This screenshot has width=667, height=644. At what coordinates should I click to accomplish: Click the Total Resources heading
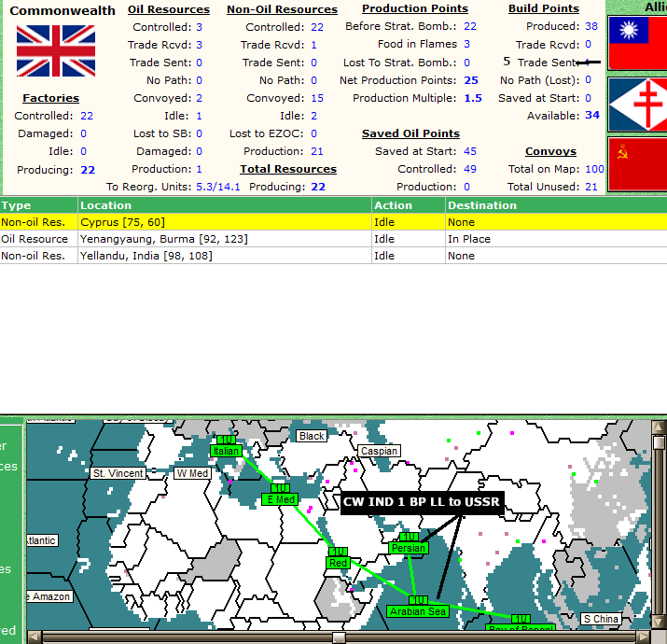288,169
